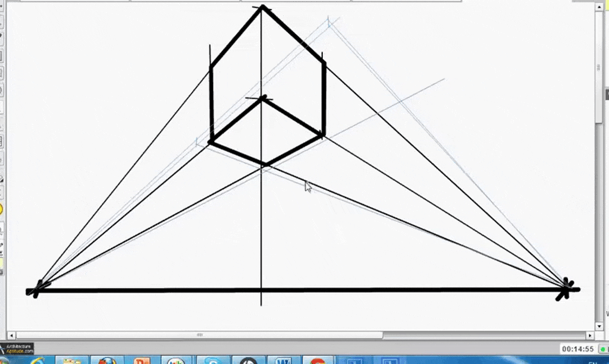Screen dimensions: 609x364
Task: Click the black circular icon in taskbar
Action: 248,361
